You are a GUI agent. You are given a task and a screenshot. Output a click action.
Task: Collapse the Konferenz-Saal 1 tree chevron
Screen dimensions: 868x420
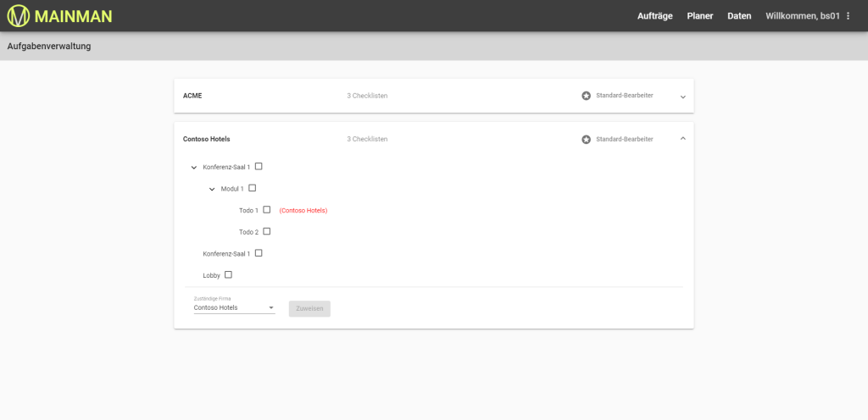click(194, 167)
